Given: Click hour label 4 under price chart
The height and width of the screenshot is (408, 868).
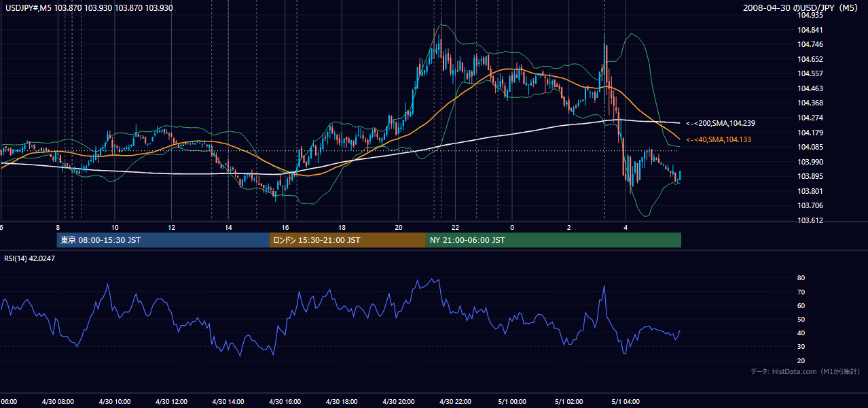Looking at the screenshot, I should [626, 227].
